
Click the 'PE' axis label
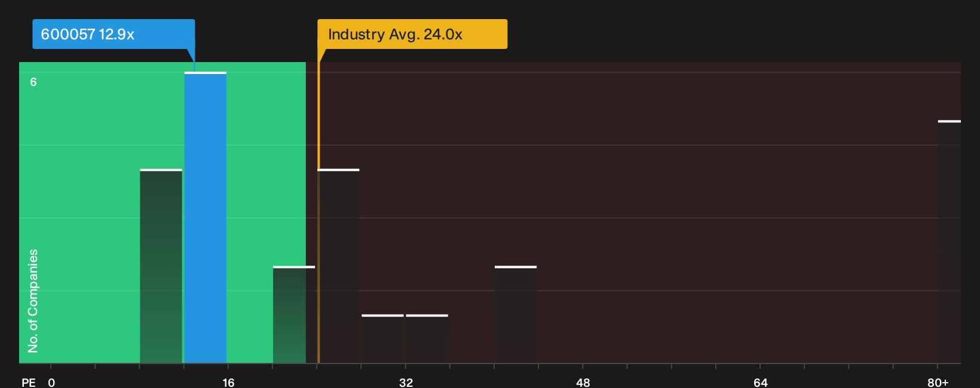29,382
